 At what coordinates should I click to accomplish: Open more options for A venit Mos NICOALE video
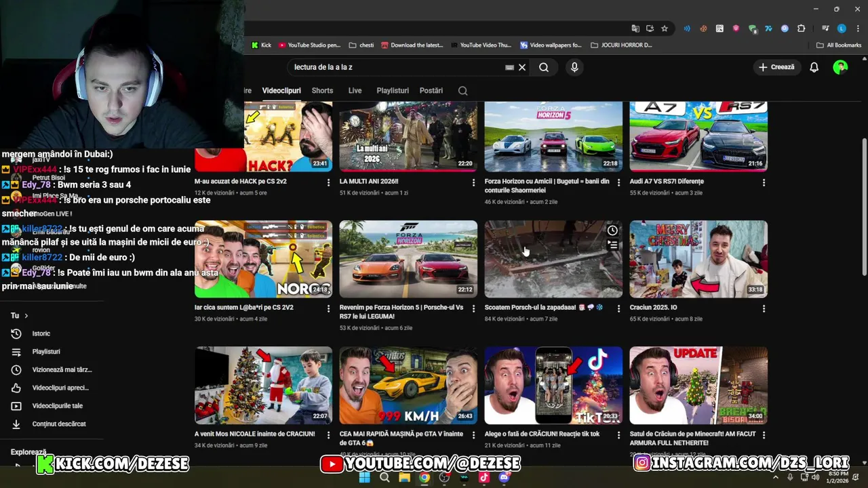pyautogui.click(x=328, y=435)
